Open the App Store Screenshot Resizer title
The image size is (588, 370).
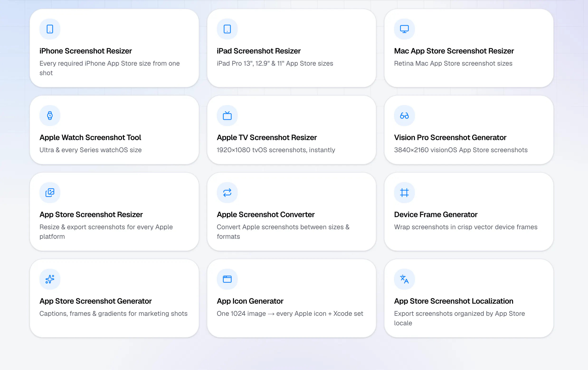point(91,214)
